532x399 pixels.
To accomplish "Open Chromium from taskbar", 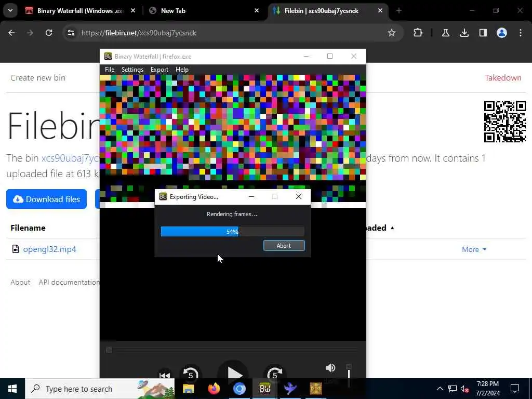I will pos(239,389).
